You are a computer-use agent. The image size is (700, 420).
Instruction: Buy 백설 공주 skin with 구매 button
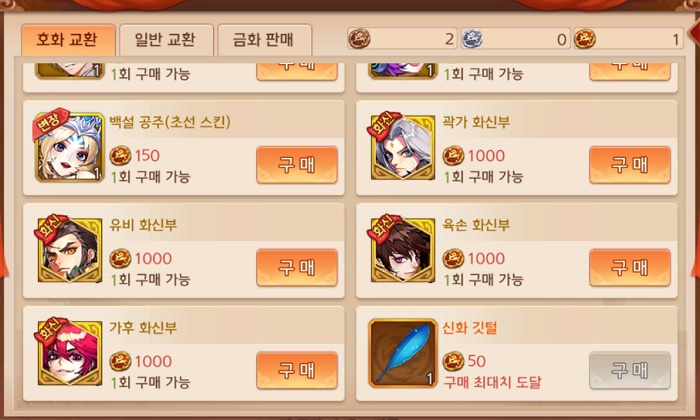(x=297, y=165)
